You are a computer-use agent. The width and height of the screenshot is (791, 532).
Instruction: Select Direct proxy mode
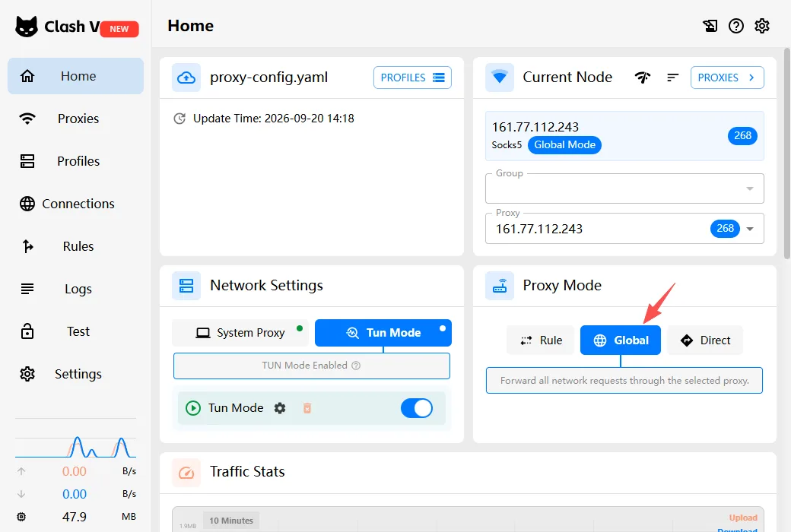(705, 340)
